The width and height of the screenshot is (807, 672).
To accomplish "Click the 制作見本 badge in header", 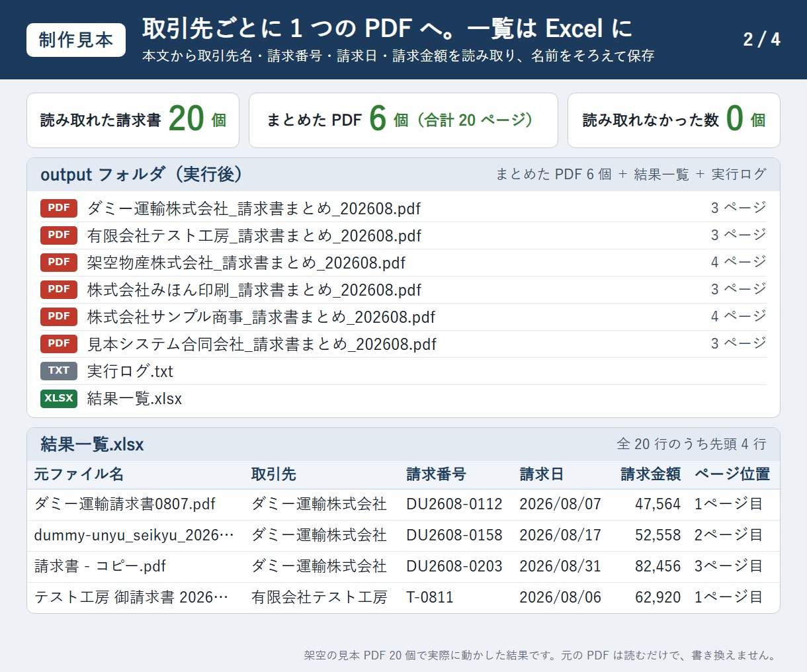I will point(76,40).
